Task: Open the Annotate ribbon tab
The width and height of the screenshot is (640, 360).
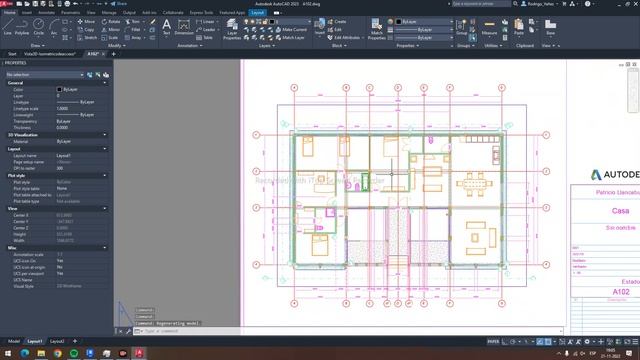Action: coord(46,13)
